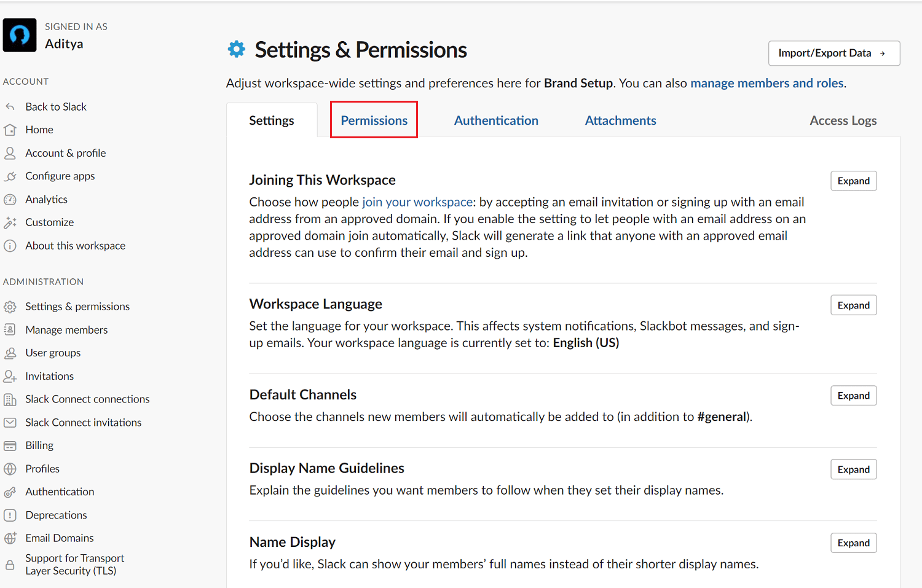Click the Authentication key icon in sidebar
This screenshot has width=922, height=588.
[10, 492]
